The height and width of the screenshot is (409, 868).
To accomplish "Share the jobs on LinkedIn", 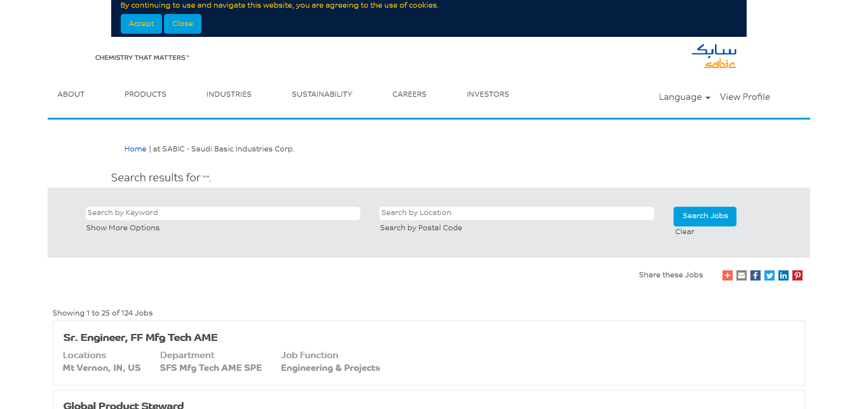I will (783, 275).
